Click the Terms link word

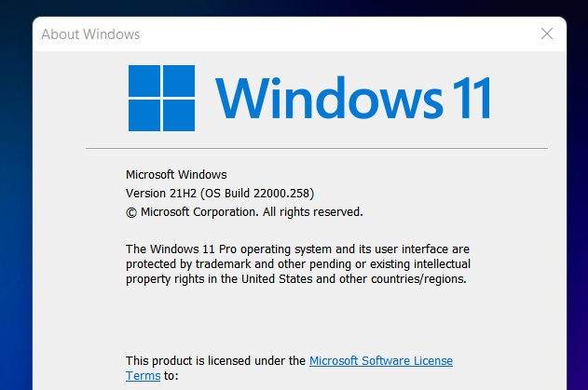coord(143,376)
